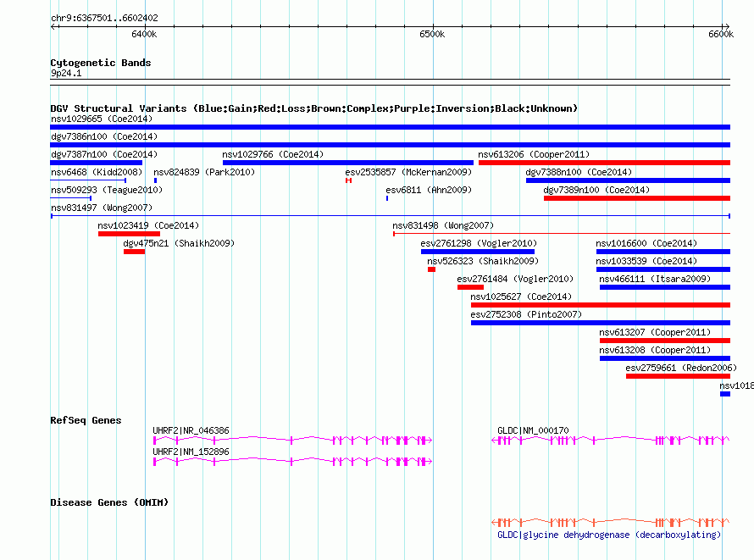Viewport: 754px width, 560px height.
Task: Click the DGV Structural Variants track title
Action: coord(313,108)
